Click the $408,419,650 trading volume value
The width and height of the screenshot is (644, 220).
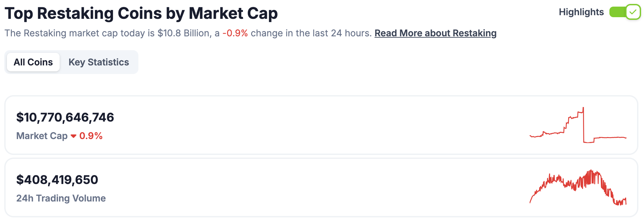tap(57, 180)
